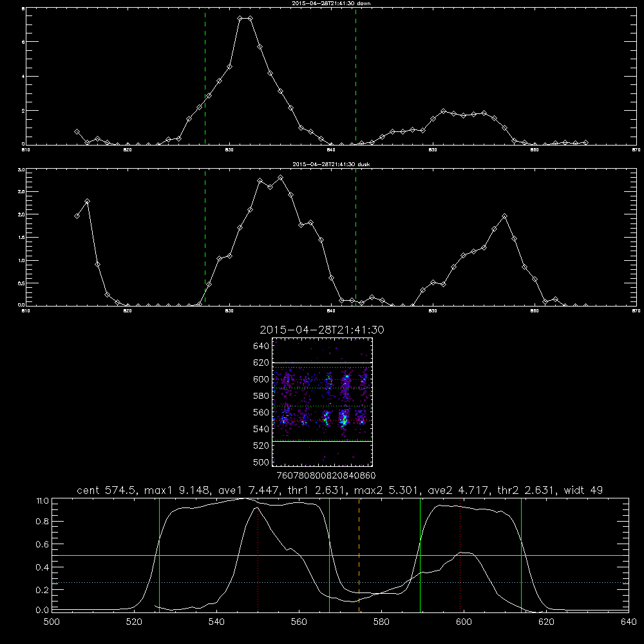Click dawn plot's leftmost diamond marker

point(77,132)
